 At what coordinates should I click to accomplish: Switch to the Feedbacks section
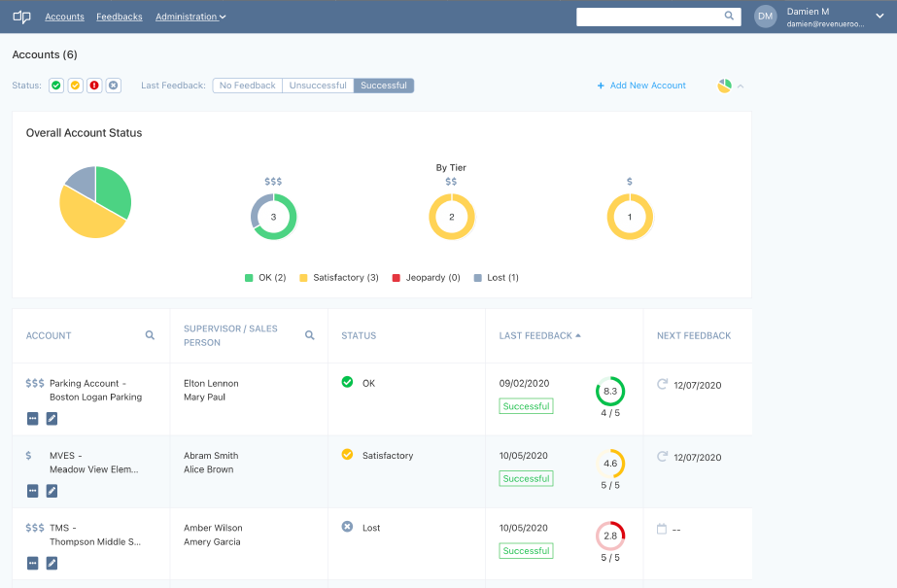(x=119, y=17)
